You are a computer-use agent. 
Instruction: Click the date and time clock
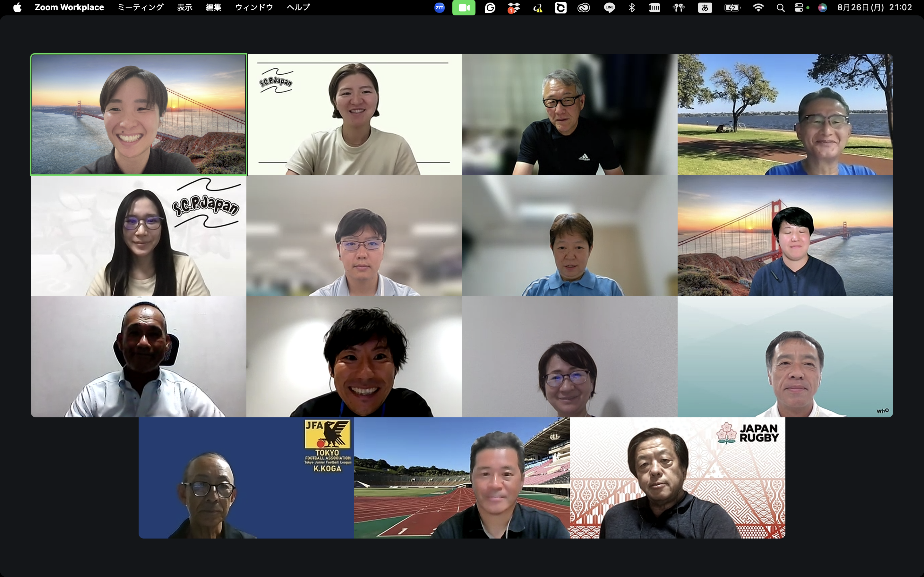[x=874, y=8]
